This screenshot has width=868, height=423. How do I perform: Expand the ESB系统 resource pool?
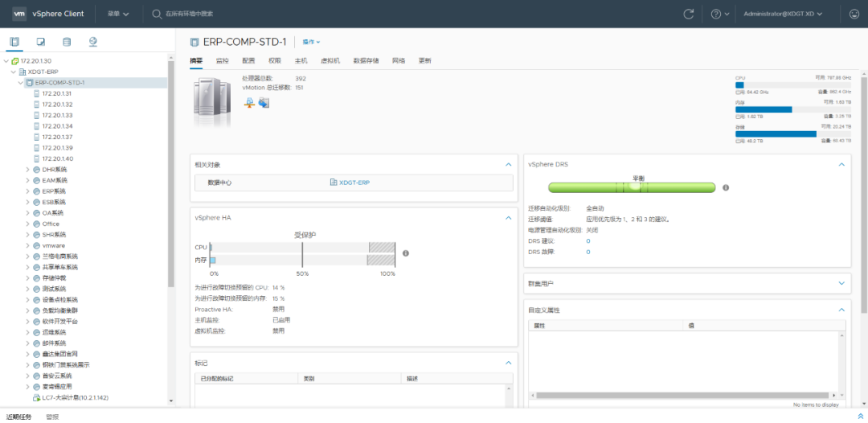pyautogui.click(x=27, y=202)
